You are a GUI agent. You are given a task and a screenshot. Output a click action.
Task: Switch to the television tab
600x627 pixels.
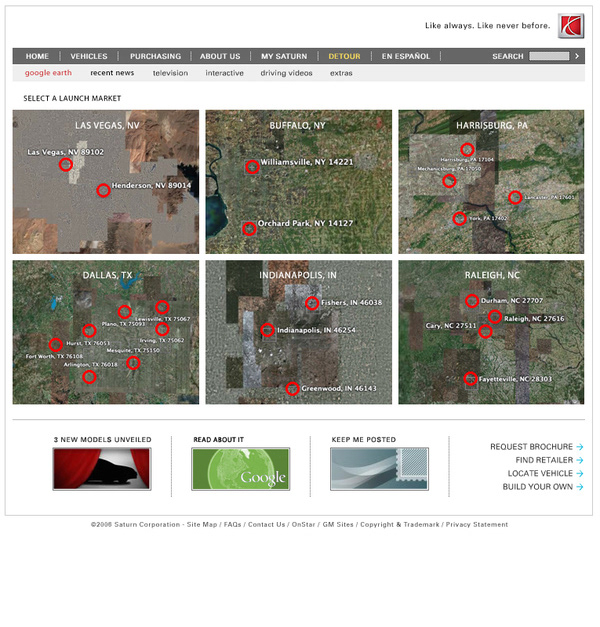click(x=170, y=73)
